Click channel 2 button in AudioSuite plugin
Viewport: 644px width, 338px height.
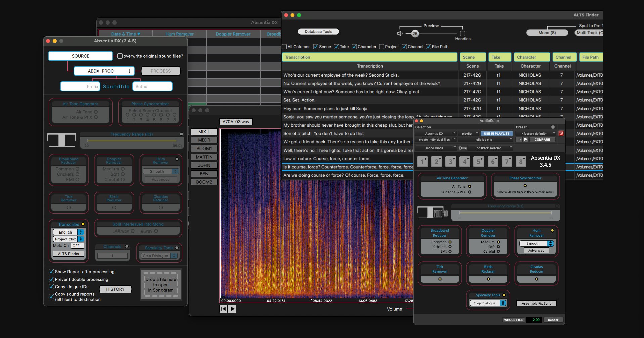436,162
